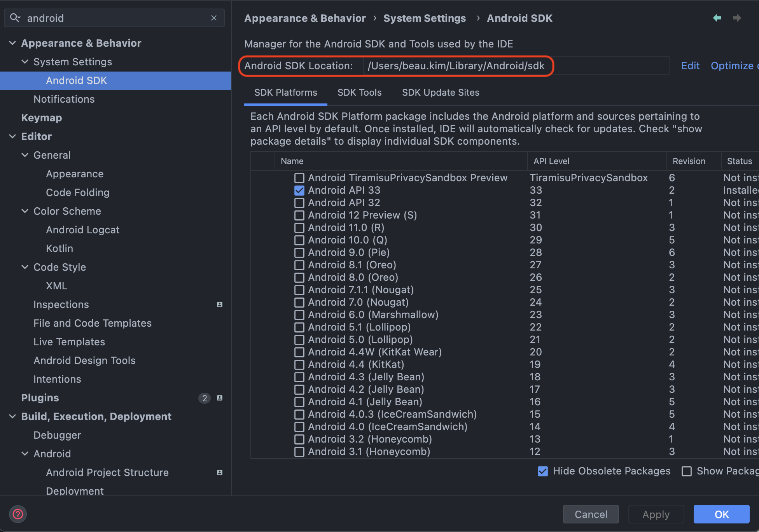Switch to the SDK Tools tab
Viewport: 759px width, 532px height.
(x=359, y=93)
